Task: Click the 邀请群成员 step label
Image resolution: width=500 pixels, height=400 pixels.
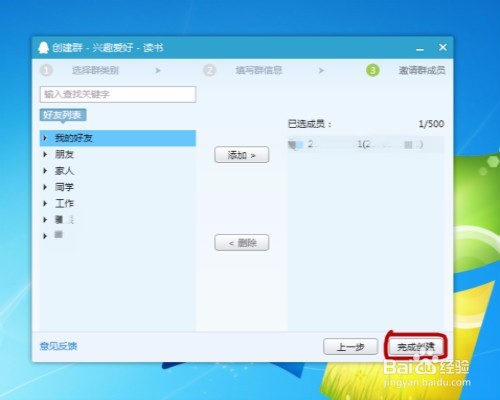Action: pyautogui.click(x=422, y=70)
